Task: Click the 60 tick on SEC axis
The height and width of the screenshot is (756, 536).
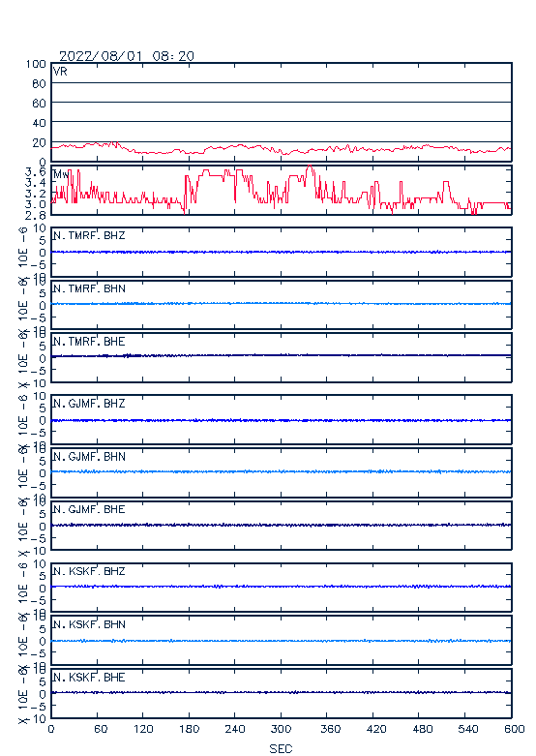Action: pyautogui.click(x=101, y=729)
